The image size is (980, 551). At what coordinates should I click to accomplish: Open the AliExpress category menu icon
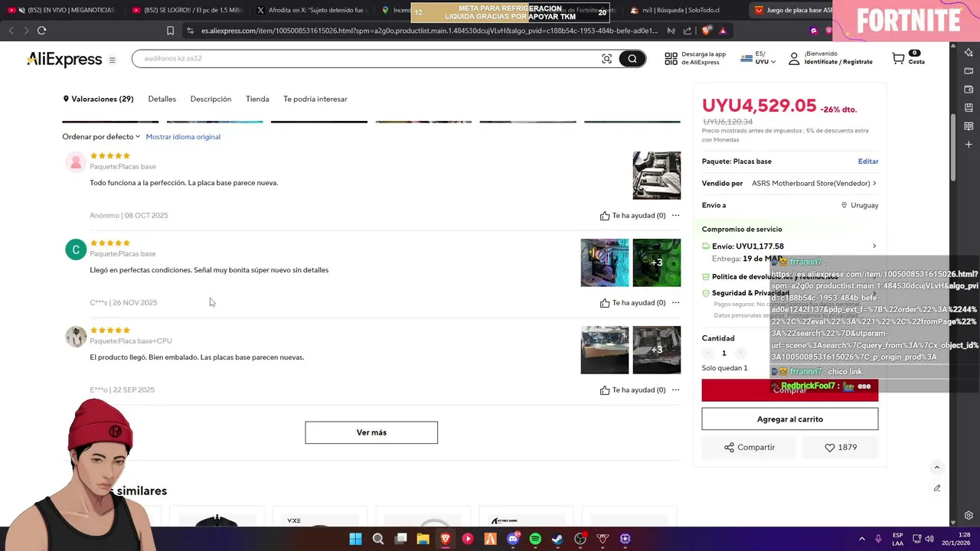click(112, 60)
